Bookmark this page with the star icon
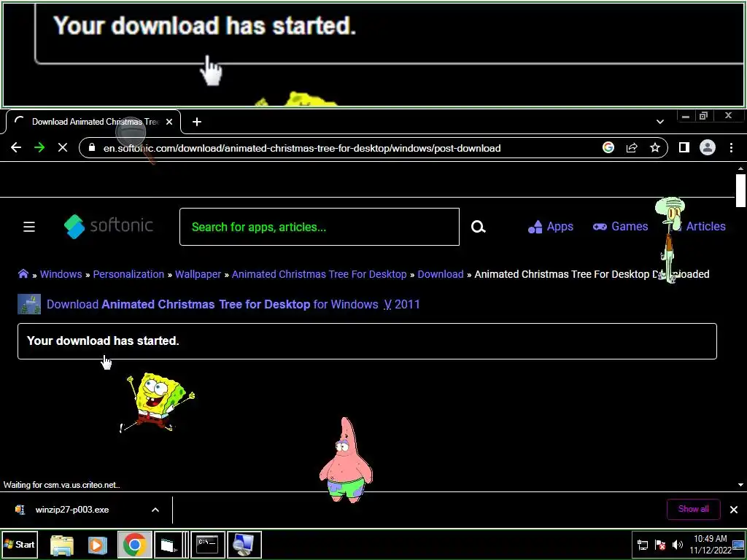This screenshot has height=560, width=747. click(x=655, y=147)
